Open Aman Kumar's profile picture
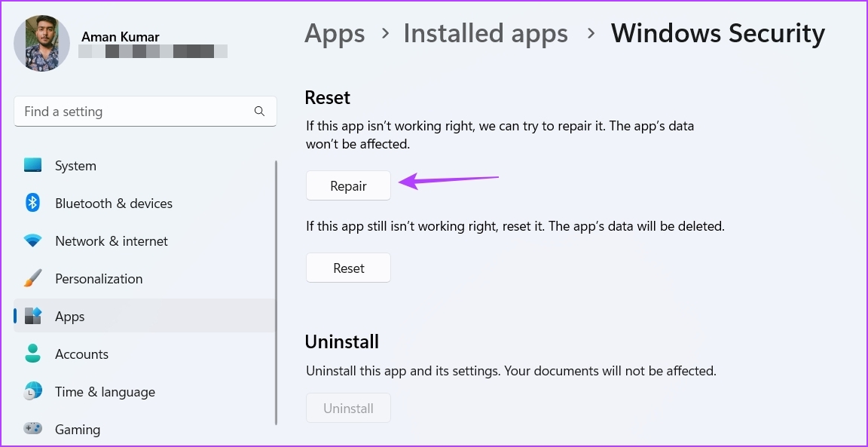 click(41, 42)
